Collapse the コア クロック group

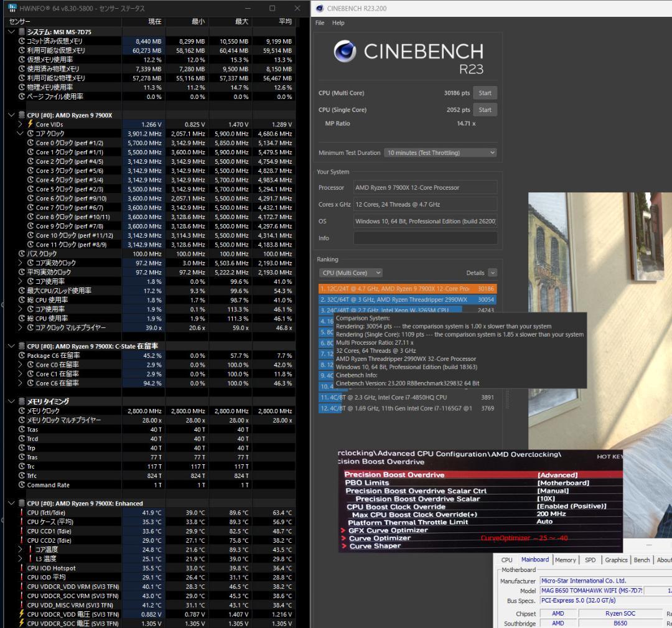point(20,133)
